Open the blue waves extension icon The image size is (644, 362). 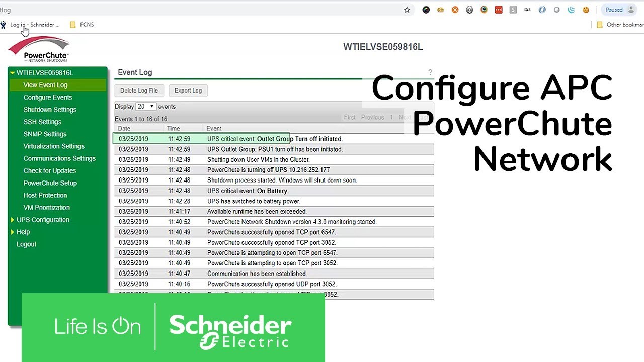click(x=571, y=10)
